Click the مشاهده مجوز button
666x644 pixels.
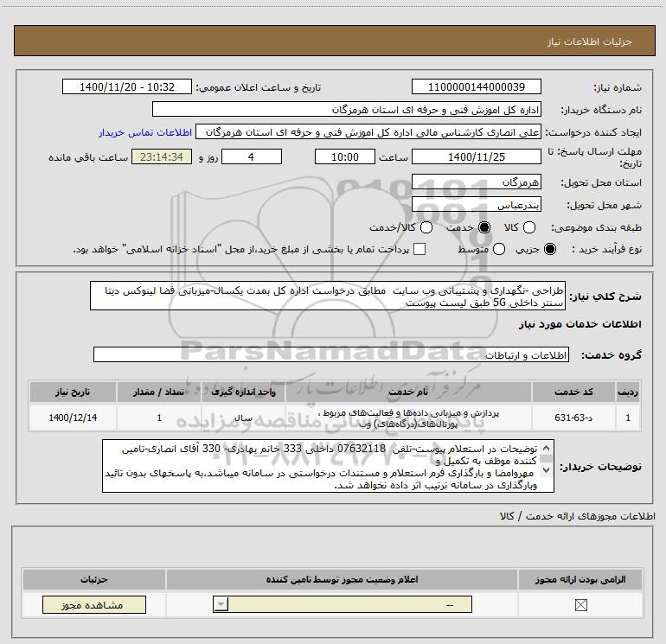pos(94,605)
